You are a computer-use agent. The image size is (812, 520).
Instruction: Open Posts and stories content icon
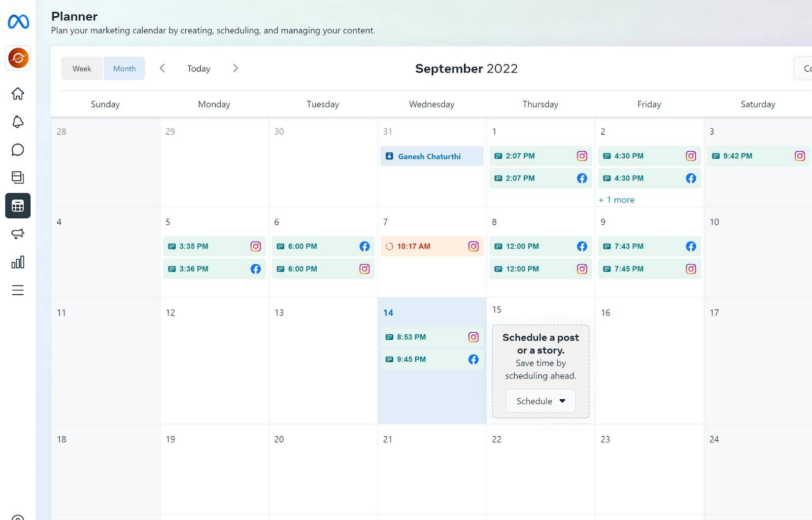(x=18, y=177)
